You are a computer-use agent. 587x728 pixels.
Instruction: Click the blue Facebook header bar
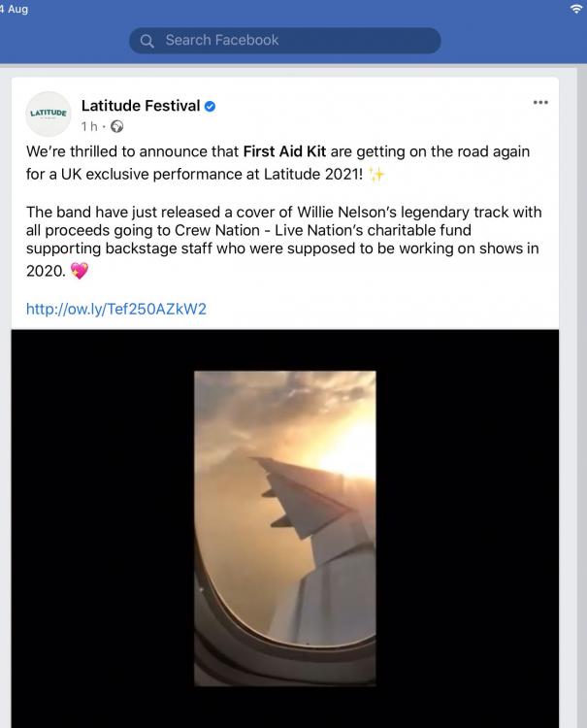293,32
